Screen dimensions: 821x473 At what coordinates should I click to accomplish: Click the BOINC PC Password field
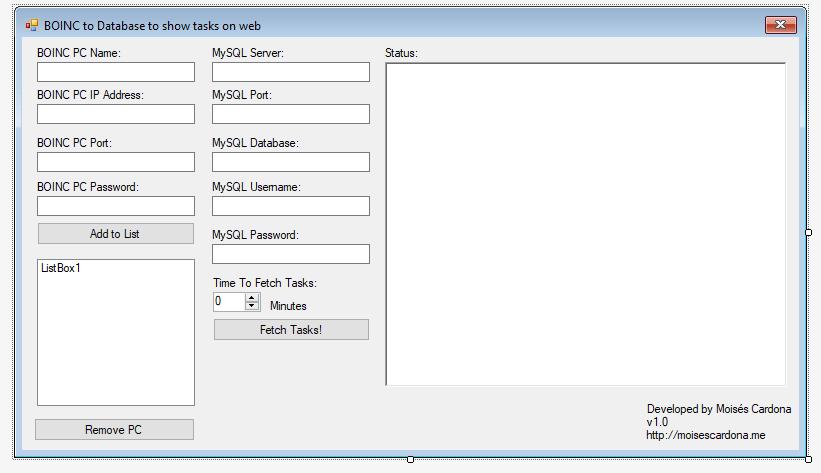116,206
